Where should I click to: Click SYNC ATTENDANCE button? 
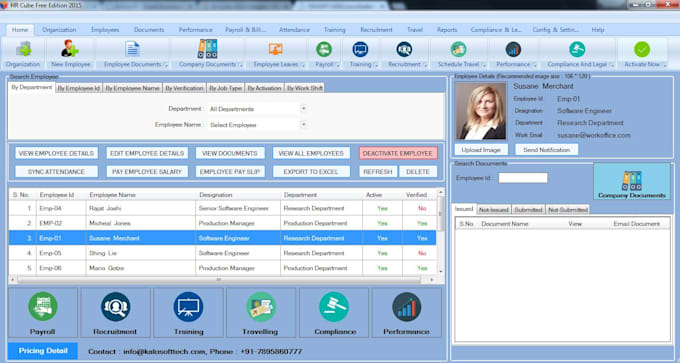(x=56, y=172)
